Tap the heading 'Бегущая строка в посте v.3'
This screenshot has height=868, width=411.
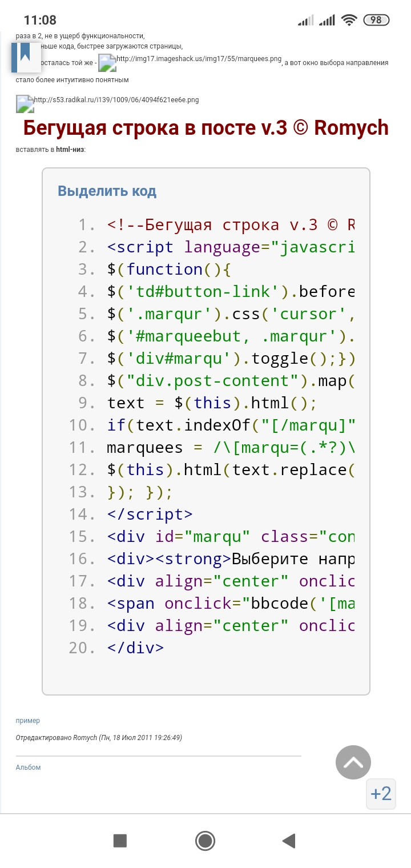(x=206, y=128)
